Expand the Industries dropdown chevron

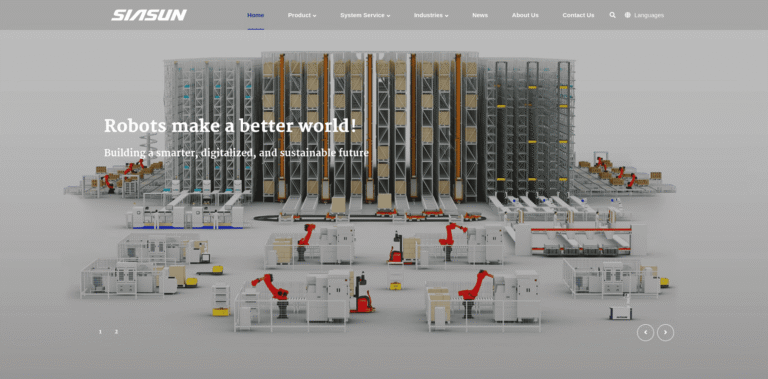pos(447,16)
